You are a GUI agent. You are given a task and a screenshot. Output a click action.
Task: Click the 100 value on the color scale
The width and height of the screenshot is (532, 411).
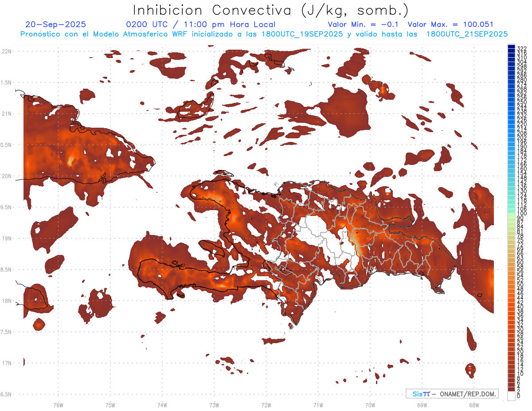pos(522,214)
